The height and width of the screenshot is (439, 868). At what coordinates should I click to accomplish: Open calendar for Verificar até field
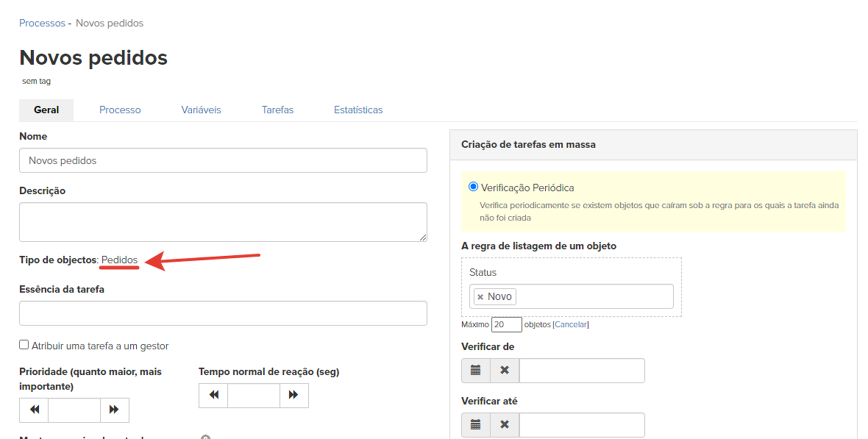476,425
